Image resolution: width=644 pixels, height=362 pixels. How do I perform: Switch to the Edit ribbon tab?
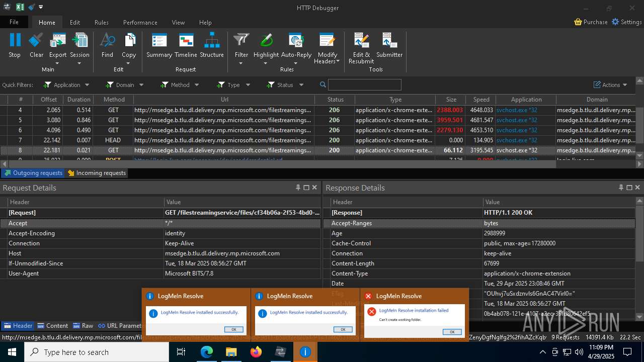tap(75, 22)
